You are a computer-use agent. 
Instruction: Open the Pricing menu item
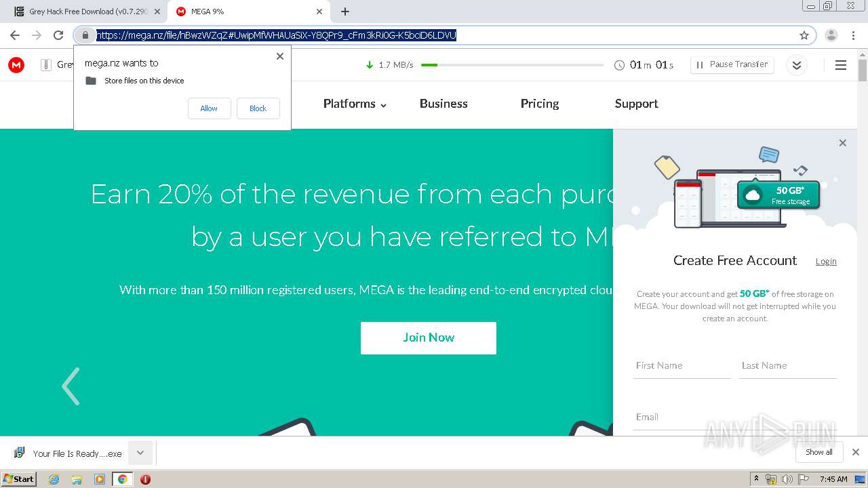tap(540, 104)
